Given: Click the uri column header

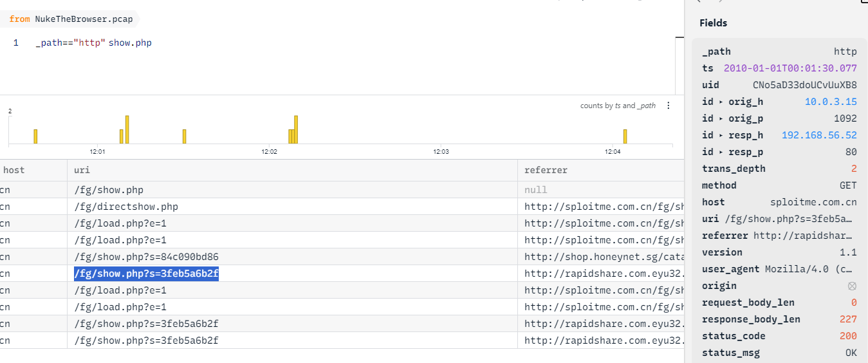Looking at the screenshot, I should coord(292,171).
